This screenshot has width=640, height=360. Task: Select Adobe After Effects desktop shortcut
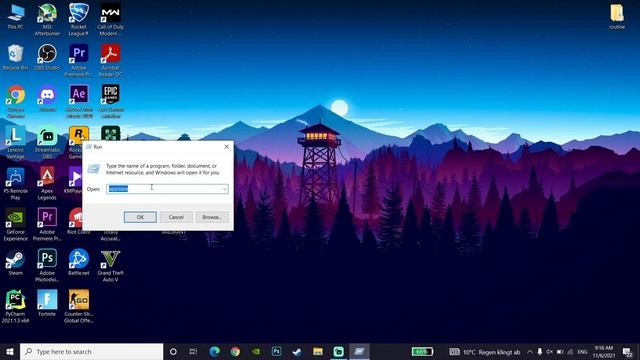(79, 102)
